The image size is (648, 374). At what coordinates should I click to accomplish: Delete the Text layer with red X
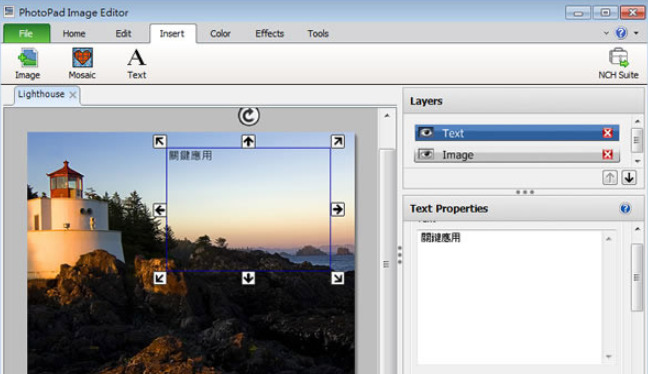tap(608, 133)
